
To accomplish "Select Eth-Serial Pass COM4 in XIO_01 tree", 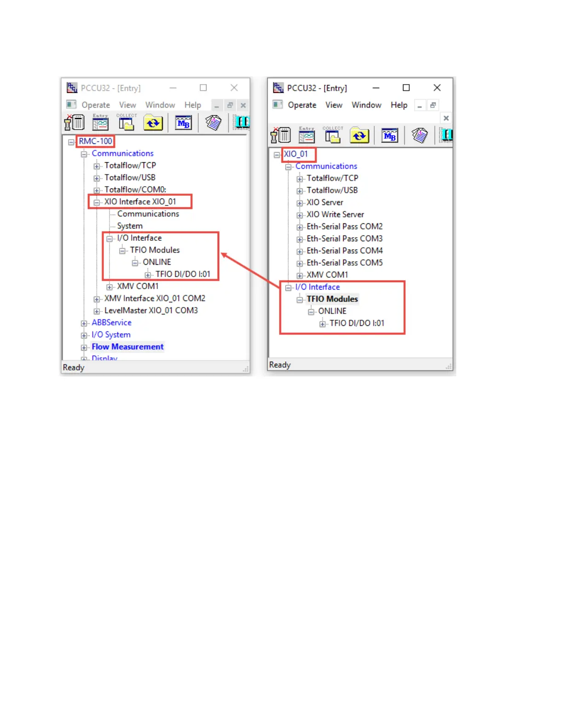I will tap(345, 250).
